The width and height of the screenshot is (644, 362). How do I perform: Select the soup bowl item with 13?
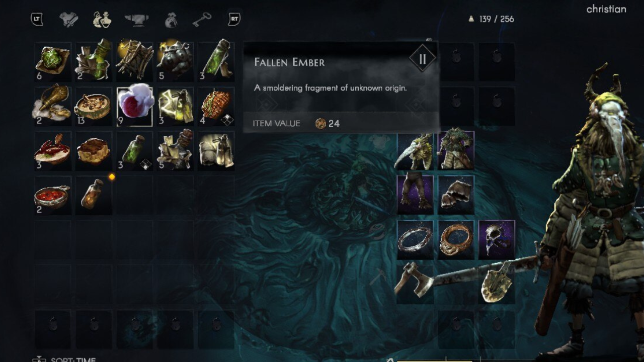coord(94,106)
